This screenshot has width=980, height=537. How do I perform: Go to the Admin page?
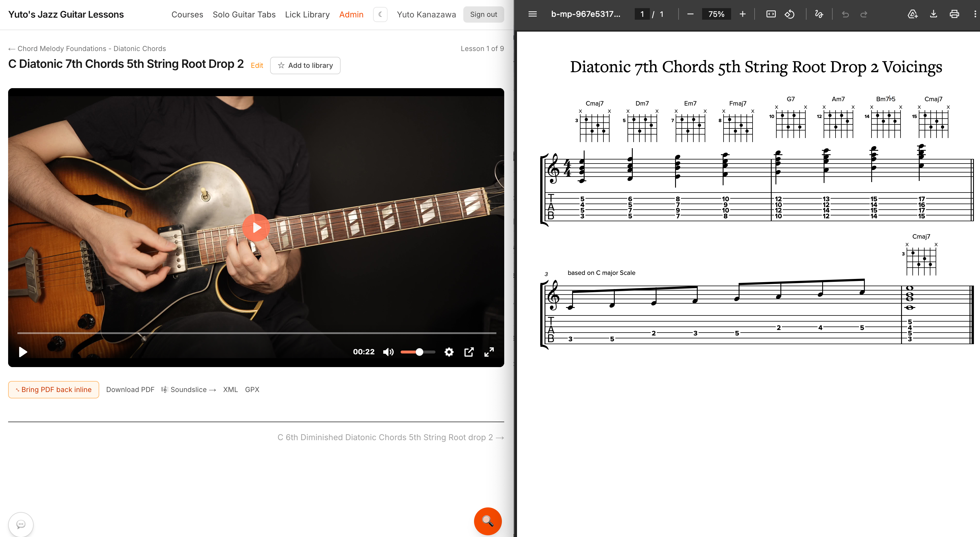tap(351, 14)
